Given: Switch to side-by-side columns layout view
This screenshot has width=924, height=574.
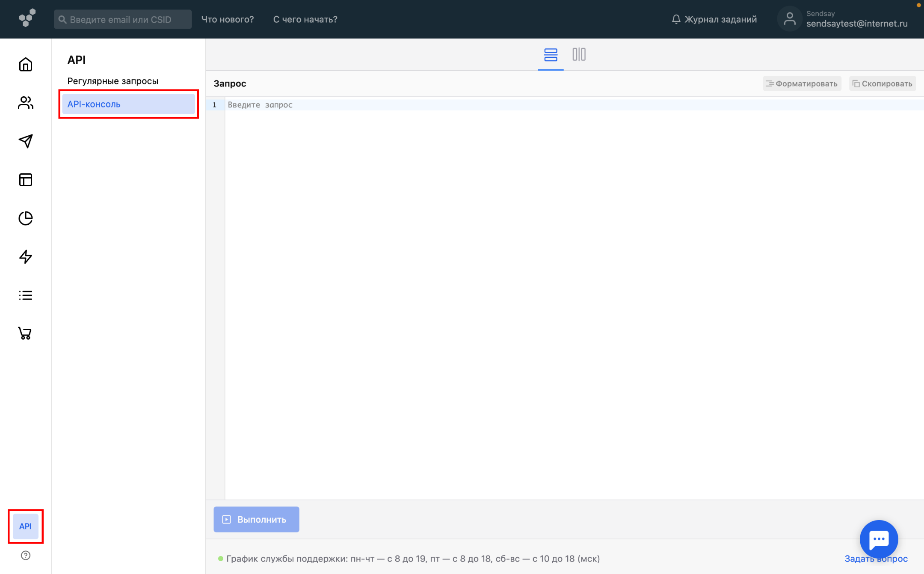Looking at the screenshot, I should pyautogui.click(x=579, y=55).
